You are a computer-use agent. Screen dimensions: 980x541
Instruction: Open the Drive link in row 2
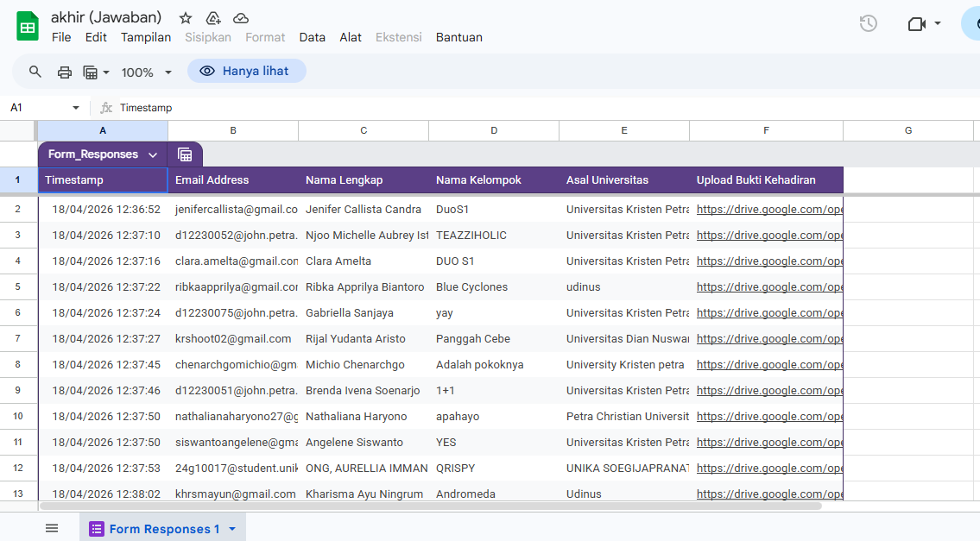768,209
